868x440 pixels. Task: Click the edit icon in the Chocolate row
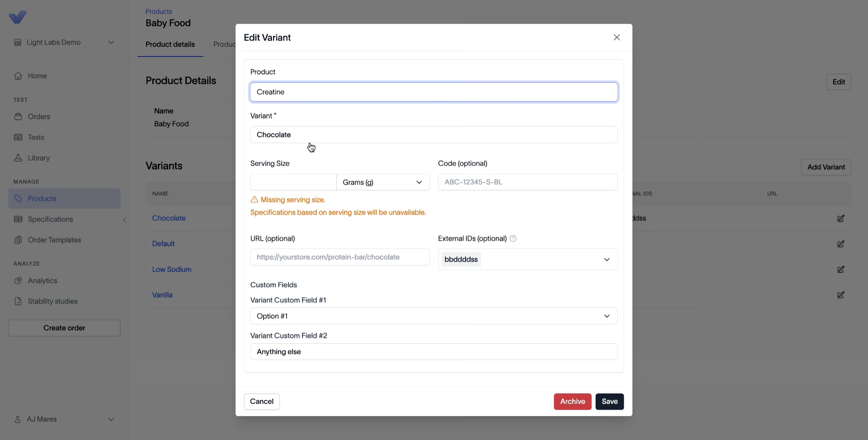[840, 218]
